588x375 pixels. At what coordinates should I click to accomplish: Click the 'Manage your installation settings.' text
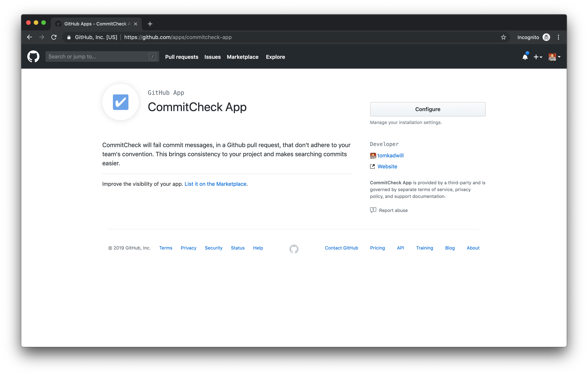click(x=406, y=122)
